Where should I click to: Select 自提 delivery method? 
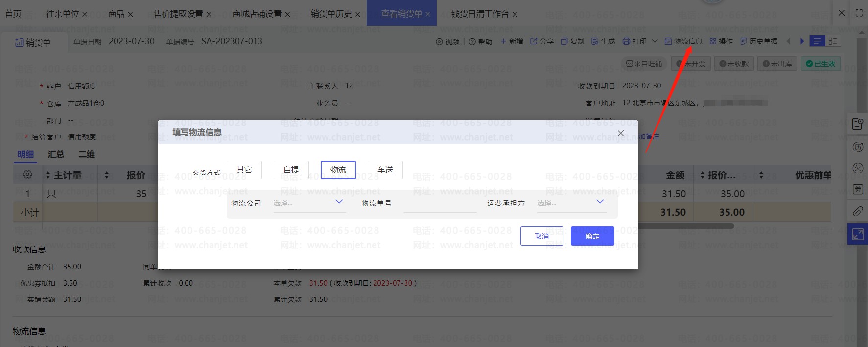click(x=291, y=170)
